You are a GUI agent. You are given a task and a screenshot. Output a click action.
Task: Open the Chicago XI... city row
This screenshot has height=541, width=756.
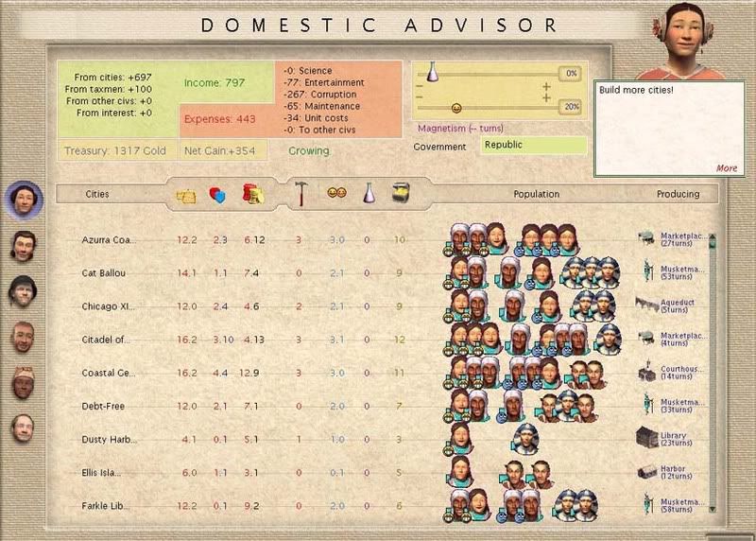[x=109, y=306]
